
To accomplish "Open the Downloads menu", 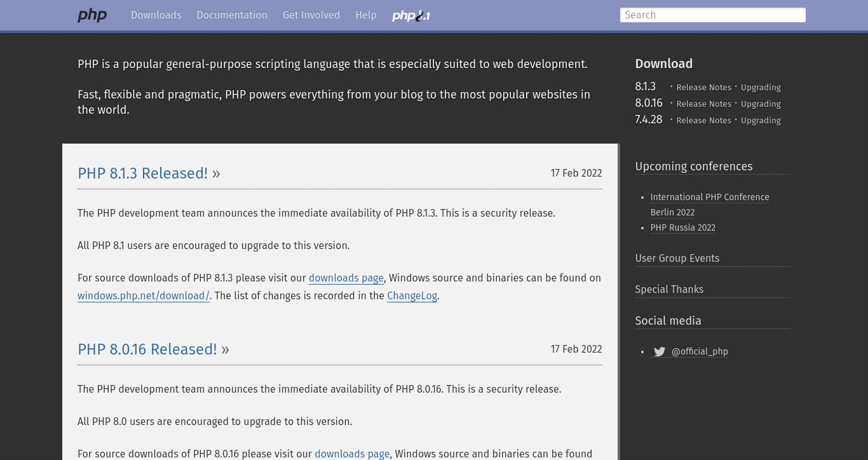I will click(x=156, y=15).
